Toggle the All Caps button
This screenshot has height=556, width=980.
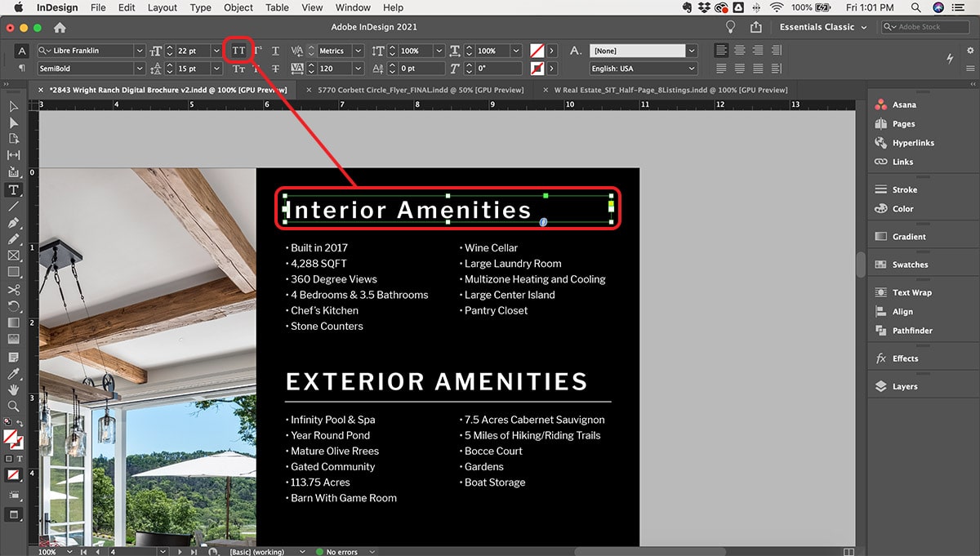[x=238, y=51]
